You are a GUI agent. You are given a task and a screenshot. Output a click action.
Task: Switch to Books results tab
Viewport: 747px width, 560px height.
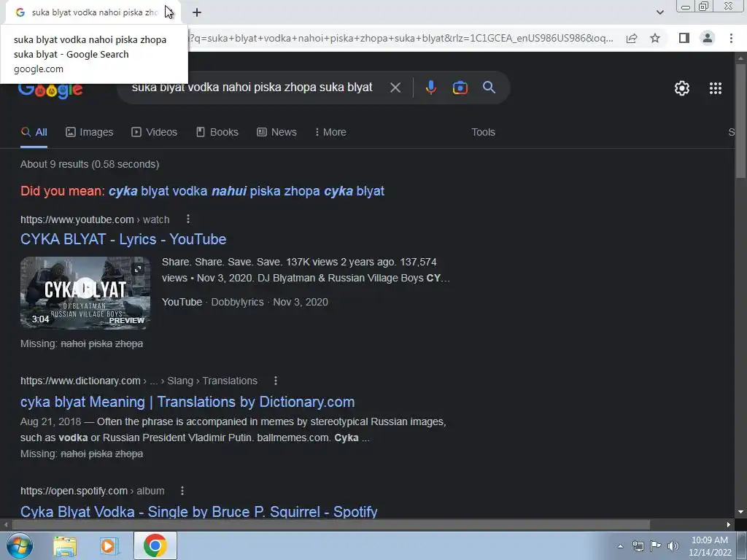click(x=217, y=133)
